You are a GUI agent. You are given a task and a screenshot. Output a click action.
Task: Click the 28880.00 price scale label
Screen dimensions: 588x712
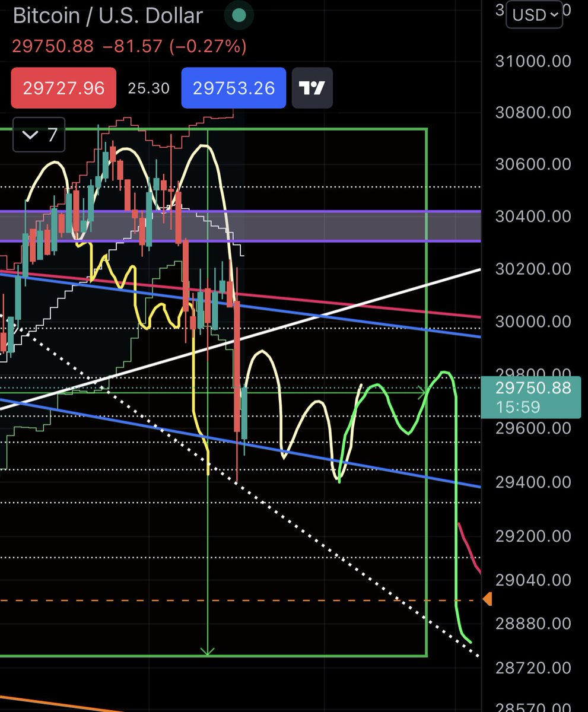(x=532, y=623)
